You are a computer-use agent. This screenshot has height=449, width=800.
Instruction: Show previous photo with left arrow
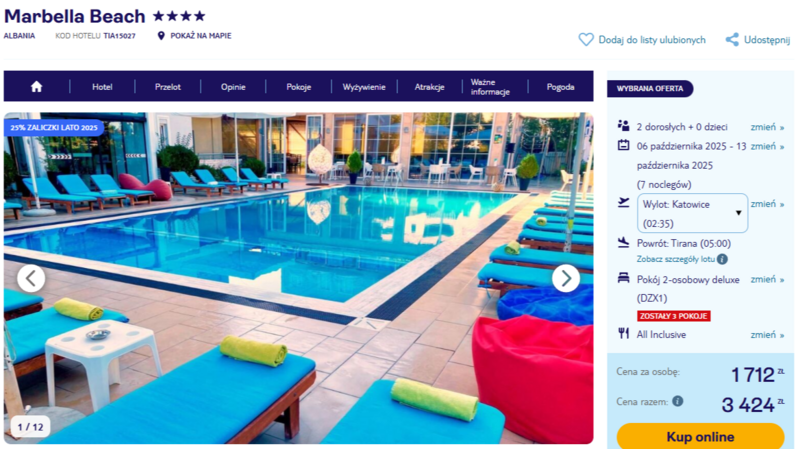coord(31,278)
